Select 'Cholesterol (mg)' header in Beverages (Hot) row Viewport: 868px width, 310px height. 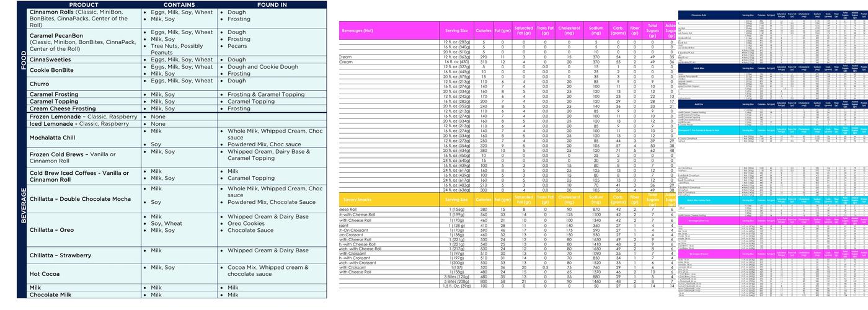click(568, 30)
